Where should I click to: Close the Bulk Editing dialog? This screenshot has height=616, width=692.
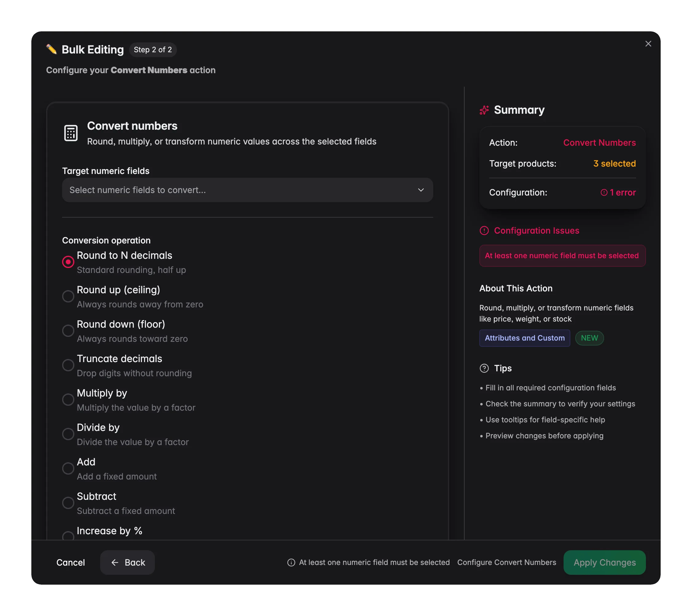648,44
